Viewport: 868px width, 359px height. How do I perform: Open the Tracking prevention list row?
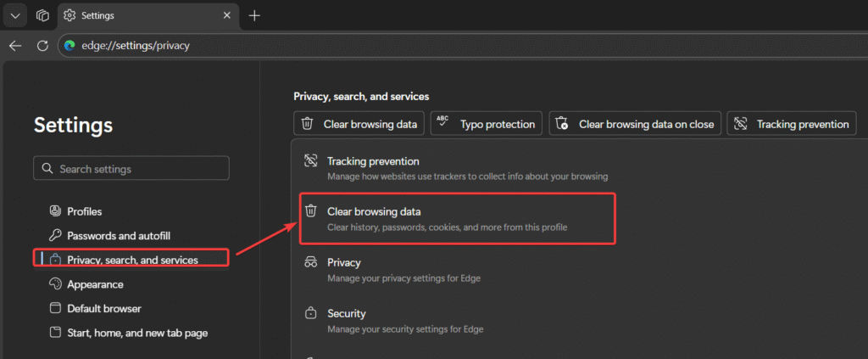point(580,168)
